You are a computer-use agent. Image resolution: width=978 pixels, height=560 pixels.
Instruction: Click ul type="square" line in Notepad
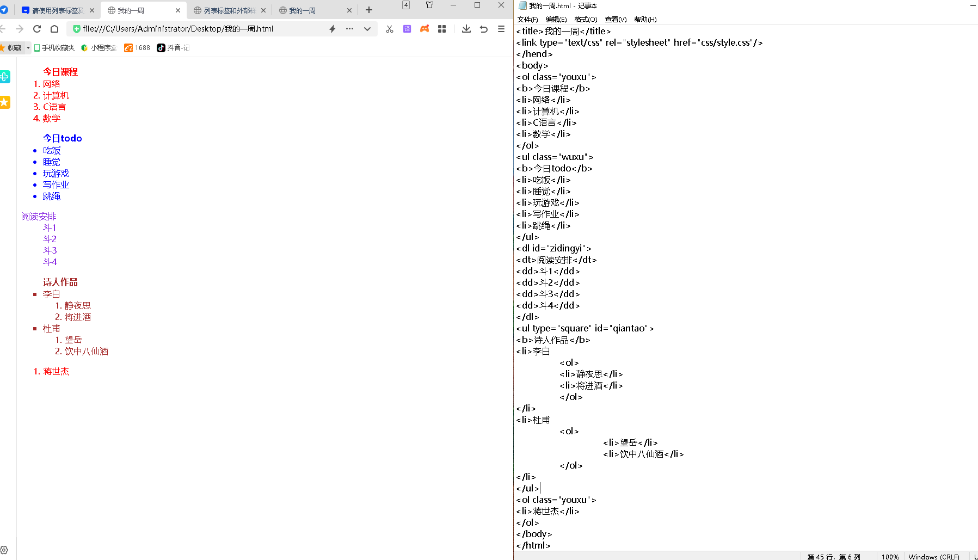(x=585, y=328)
